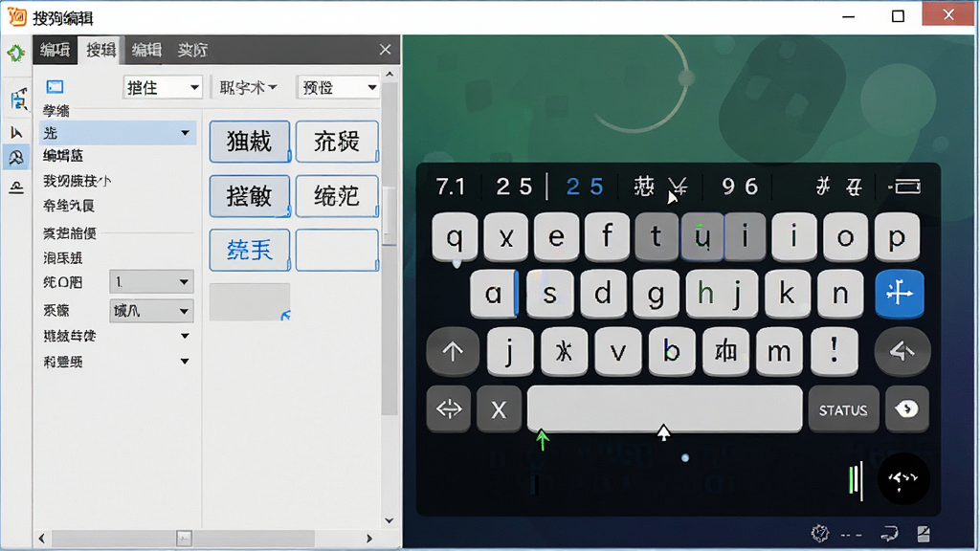980x551 pixels.
Task: Open the 措住 dropdown
Action: [x=163, y=87]
